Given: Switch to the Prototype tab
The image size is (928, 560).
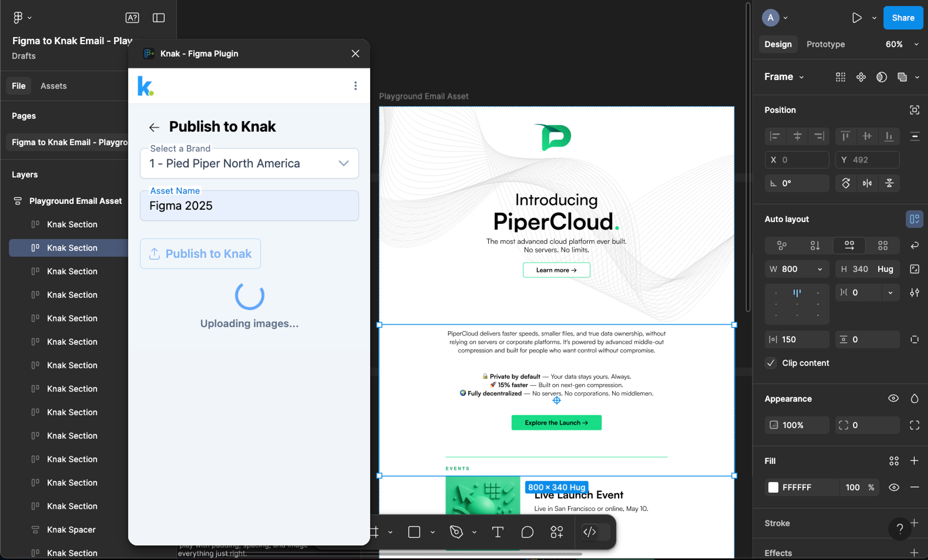Looking at the screenshot, I should [x=825, y=44].
